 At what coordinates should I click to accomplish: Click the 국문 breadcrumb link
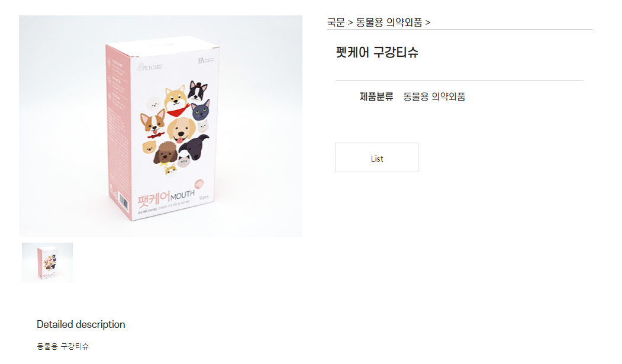[x=336, y=22]
